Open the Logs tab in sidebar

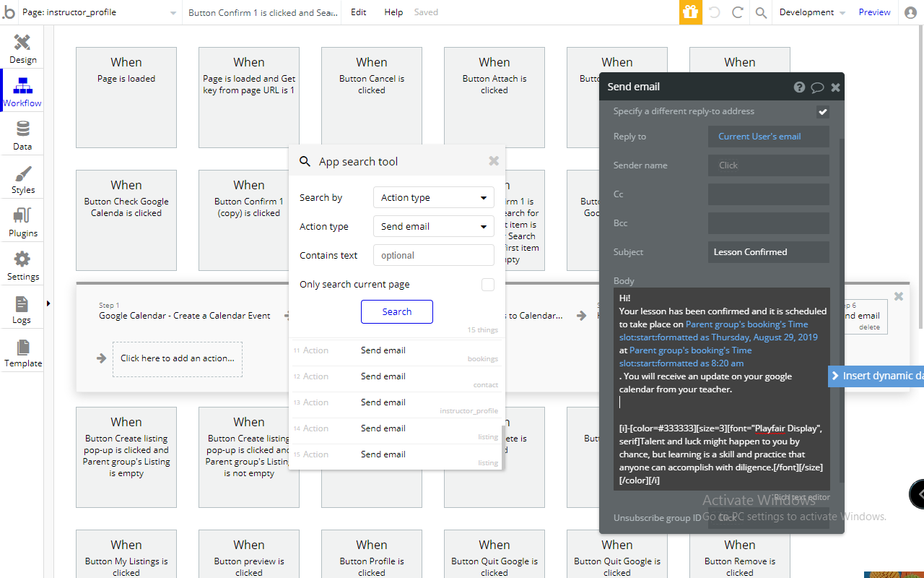[22, 309]
